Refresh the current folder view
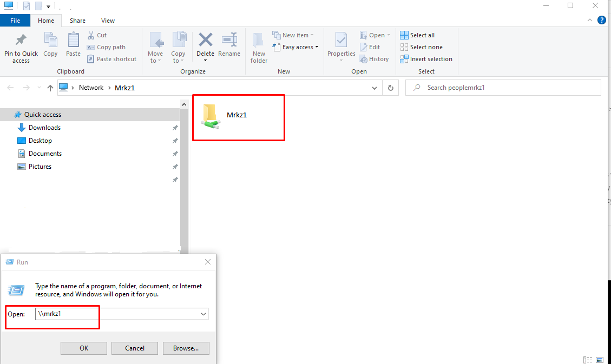The width and height of the screenshot is (611, 364). coord(390,88)
